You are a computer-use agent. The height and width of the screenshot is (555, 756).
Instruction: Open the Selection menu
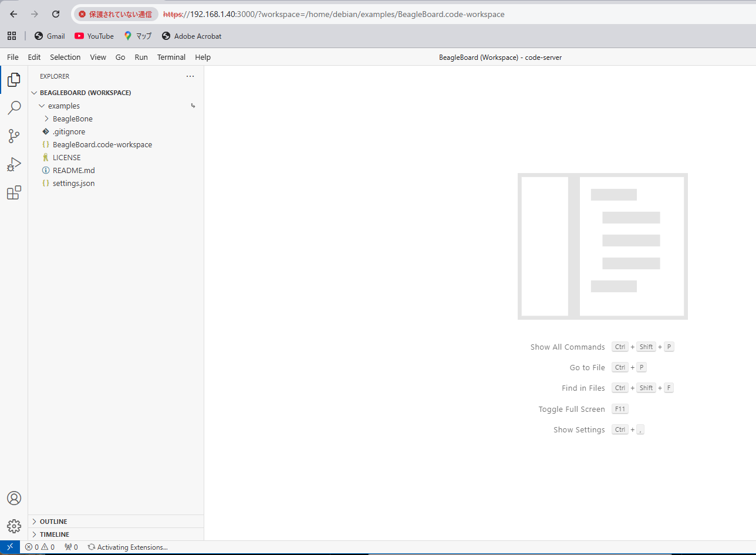(x=65, y=57)
